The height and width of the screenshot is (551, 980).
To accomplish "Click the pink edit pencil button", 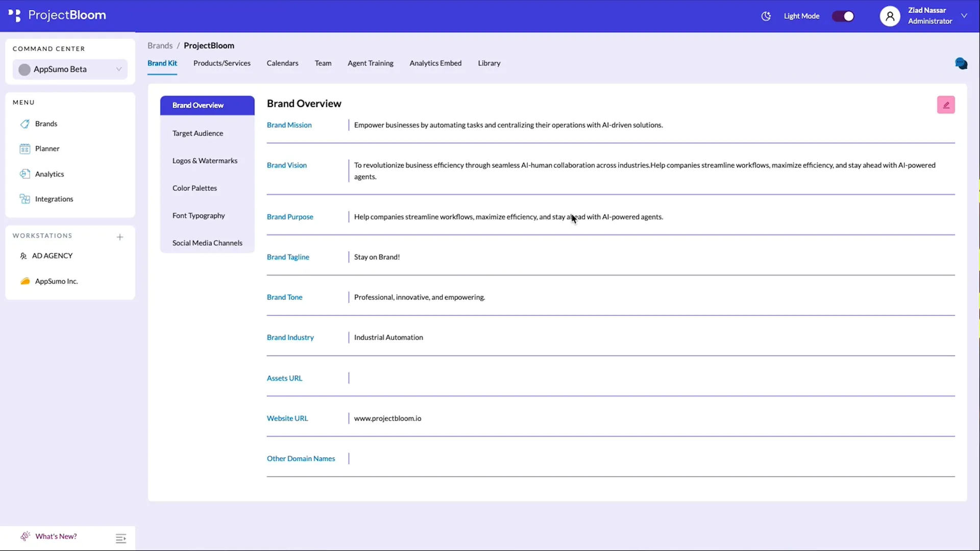I will click(x=946, y=105).
